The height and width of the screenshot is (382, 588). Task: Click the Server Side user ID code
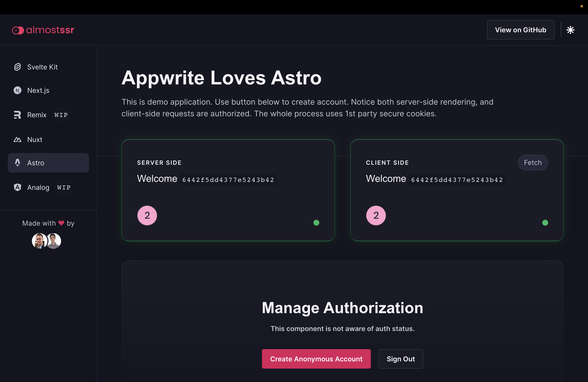228,180
